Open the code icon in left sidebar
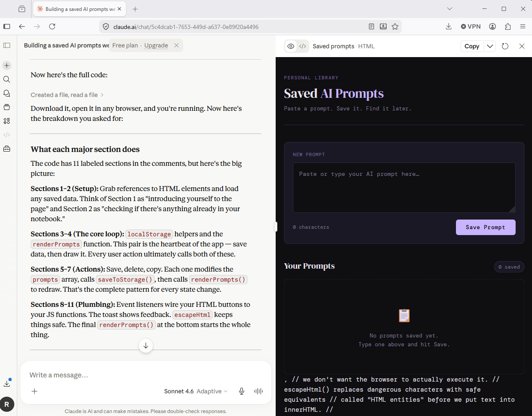Viewport: 532px width, 416px height. pyautogui.click(x=7, y=135)
